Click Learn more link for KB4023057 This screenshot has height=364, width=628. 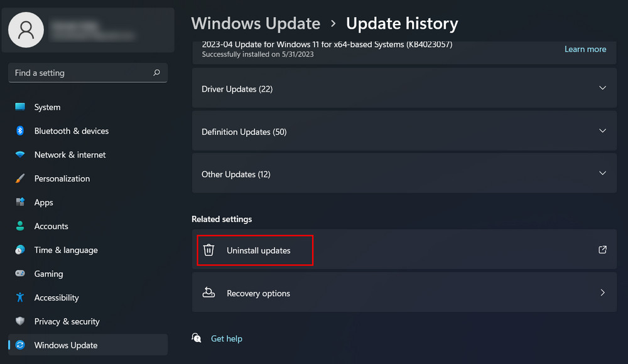(585, 49)
